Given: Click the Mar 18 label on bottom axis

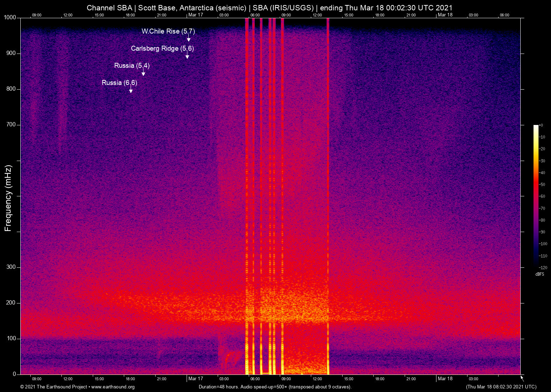Looking at the screenshot, I should tap(445, 379).
